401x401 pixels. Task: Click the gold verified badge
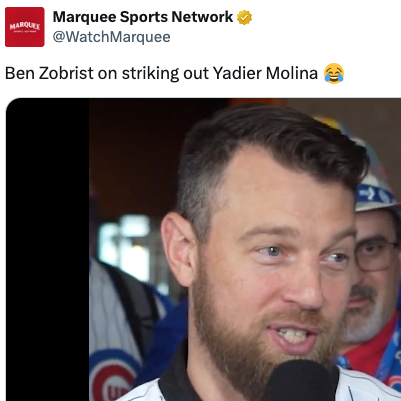pyautogui.click(x=244, y=17)
